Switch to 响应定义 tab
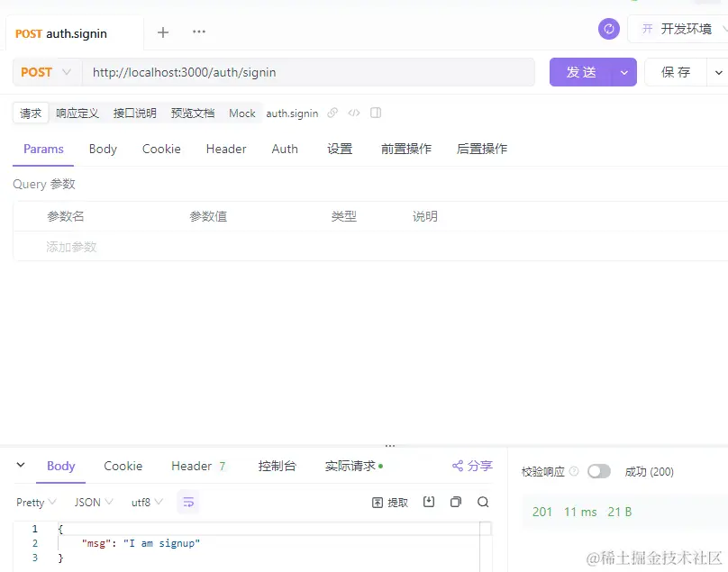728x572 pixels. 77,113
